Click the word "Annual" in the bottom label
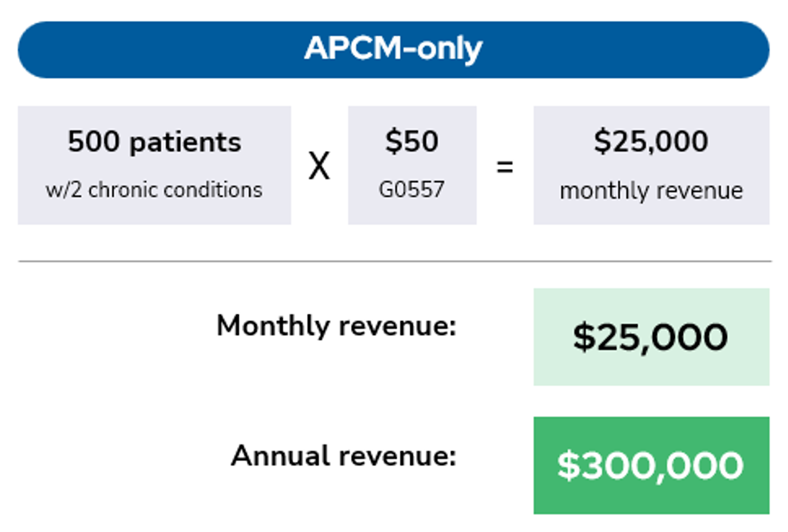Image resolution: width=788 pixels, height=532 pixels. (281, 456)
